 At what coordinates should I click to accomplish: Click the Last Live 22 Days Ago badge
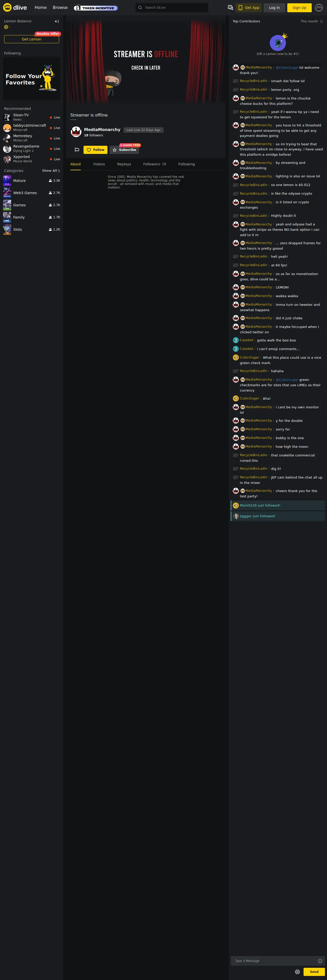pyautogui.click(x=144, y=130)
